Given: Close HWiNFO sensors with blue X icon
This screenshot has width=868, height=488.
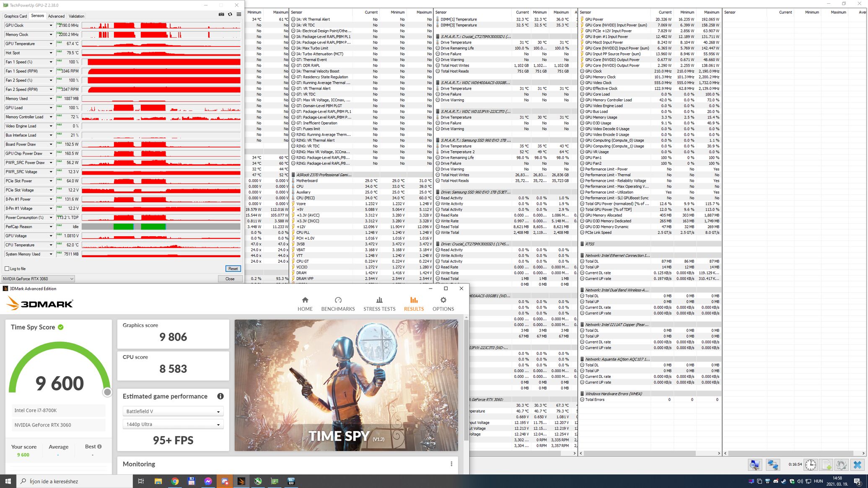Looking at the screenshot, I should (x=858, y=465).
